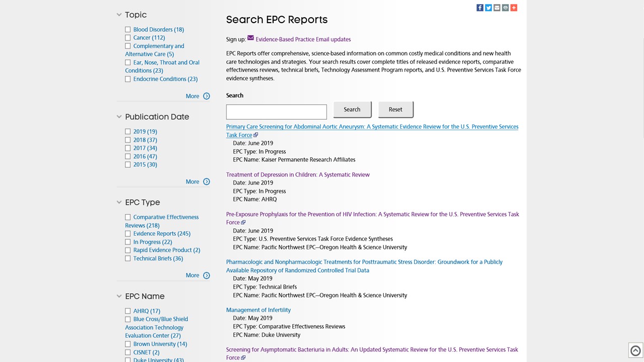Enable the Endocrine Conditions (23) filter checkbox
Image resolution: width=644 pixels, height=362 pixels.
pos(128,79)
